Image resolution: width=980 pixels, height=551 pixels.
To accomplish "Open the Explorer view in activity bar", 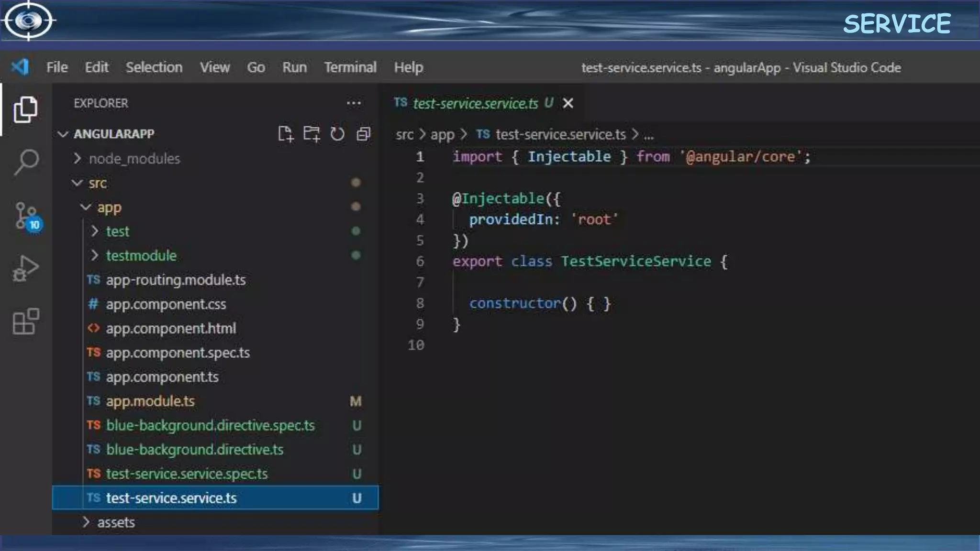I will (25, 110).
